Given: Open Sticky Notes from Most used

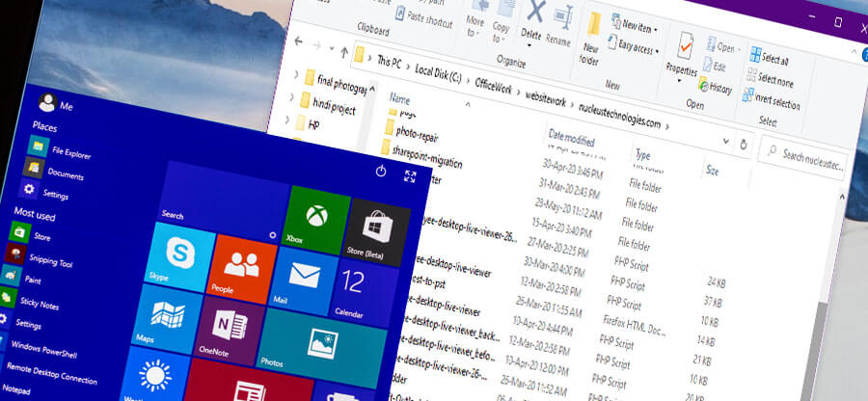Looking at the screenshot, I should [29, 302].
